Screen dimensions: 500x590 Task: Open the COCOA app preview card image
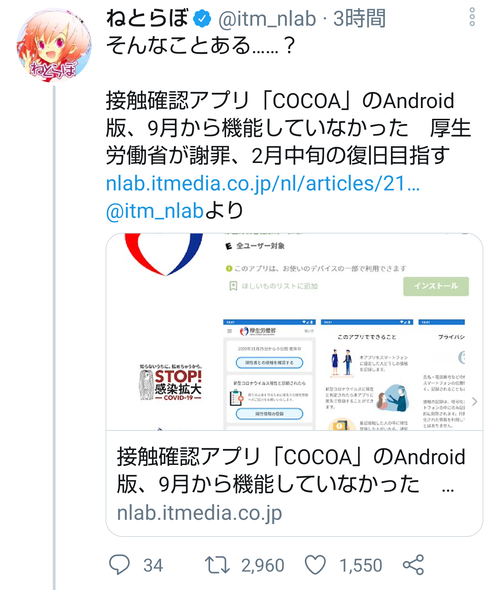pyautogui.click(x=294, y=331)
